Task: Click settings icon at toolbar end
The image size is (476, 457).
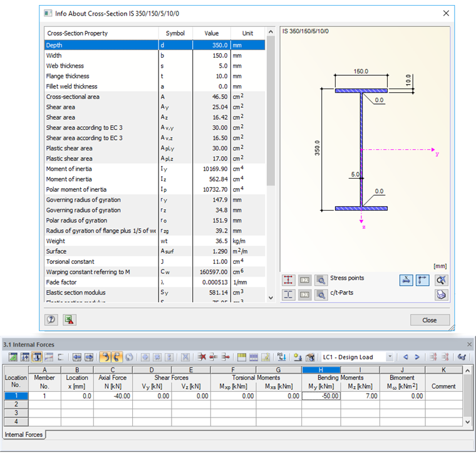Action: pyautogui.click(x=462, y=357)
